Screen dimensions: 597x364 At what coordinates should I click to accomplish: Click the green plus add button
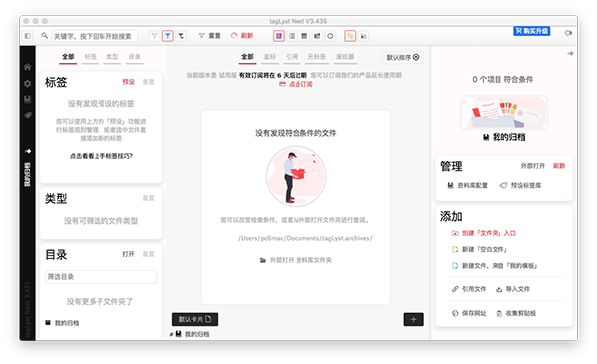pyautogui.click(x=414, y=320)
